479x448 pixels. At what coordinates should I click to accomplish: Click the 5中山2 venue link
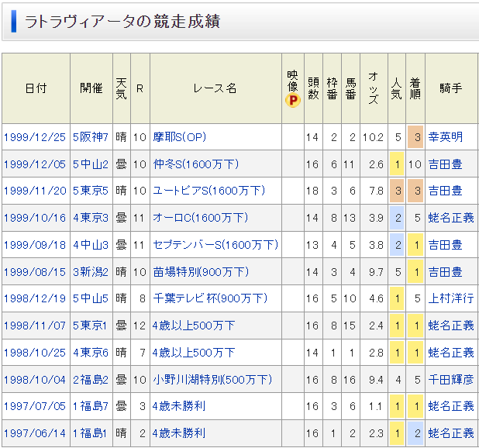pos(91,164)
